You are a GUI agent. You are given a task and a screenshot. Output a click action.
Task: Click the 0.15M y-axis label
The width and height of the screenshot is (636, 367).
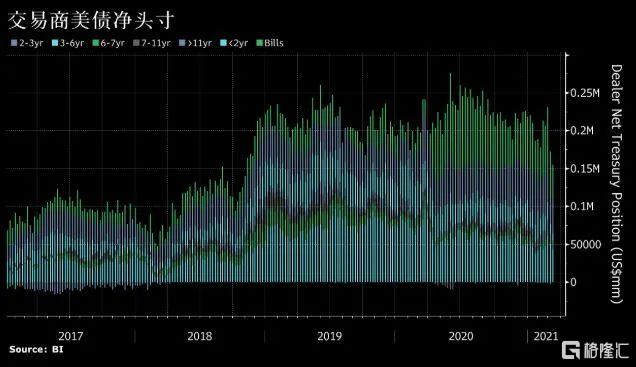tap(585, 169)
